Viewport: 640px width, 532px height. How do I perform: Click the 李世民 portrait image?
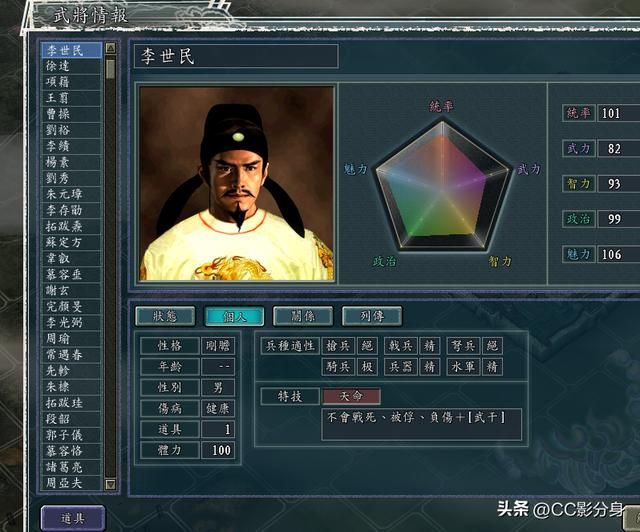tap(236, 183)
